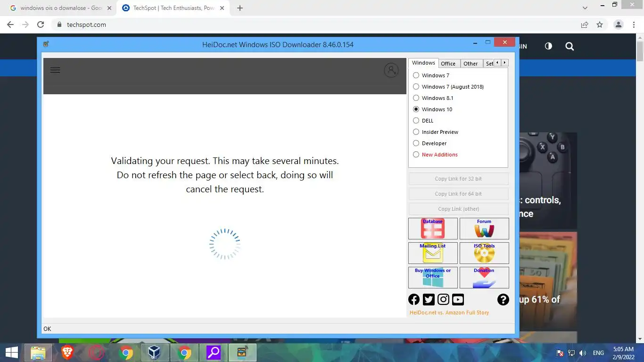Viewport: 644px width, 362px height.
Task: Click the browser page vertical scrollbar
Action: pyautogui.click(x=640, y=51)
